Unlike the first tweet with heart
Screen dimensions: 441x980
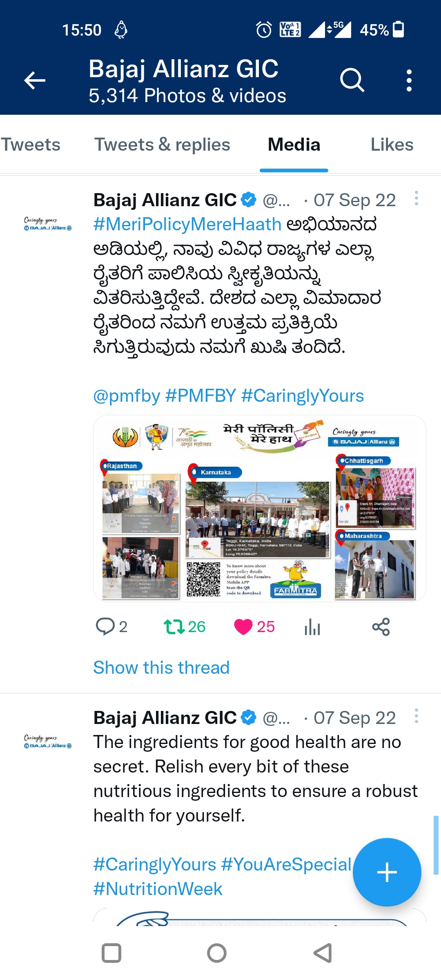tap(254, 627)
